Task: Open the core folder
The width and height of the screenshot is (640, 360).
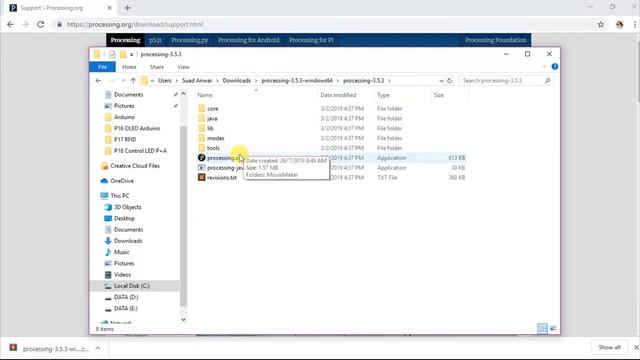Action: [x=212, y=109]
